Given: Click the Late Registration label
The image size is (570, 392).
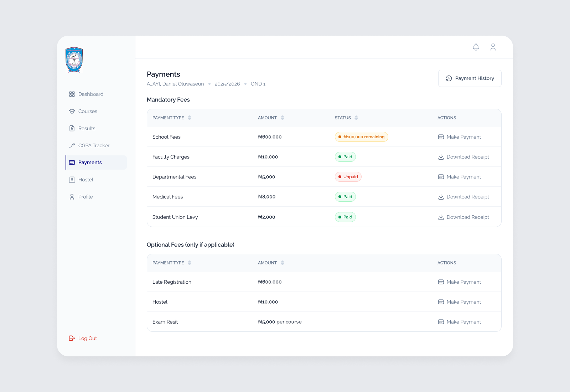Looking at the screenshot, I should pos(172,282).
